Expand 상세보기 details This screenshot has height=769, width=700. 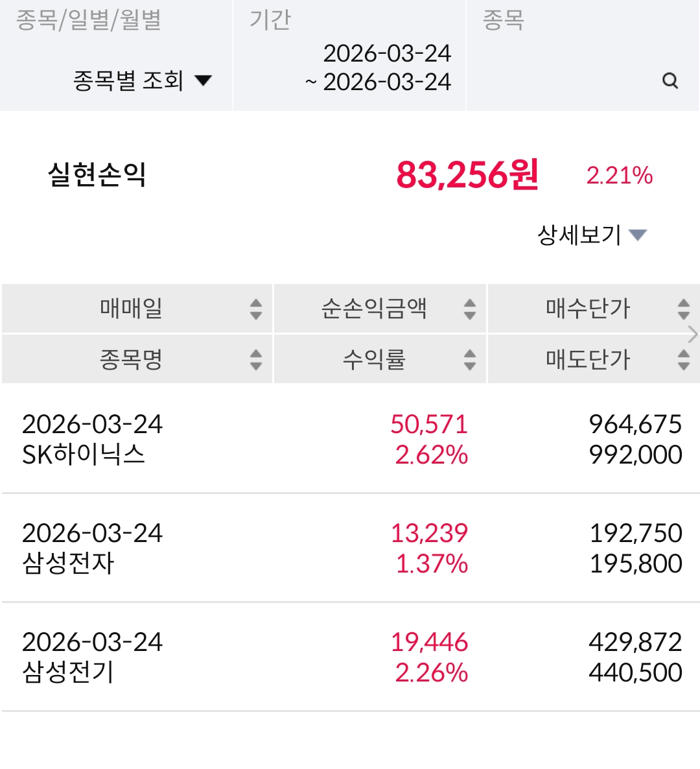pyautogui.click(x=592, y=235)
